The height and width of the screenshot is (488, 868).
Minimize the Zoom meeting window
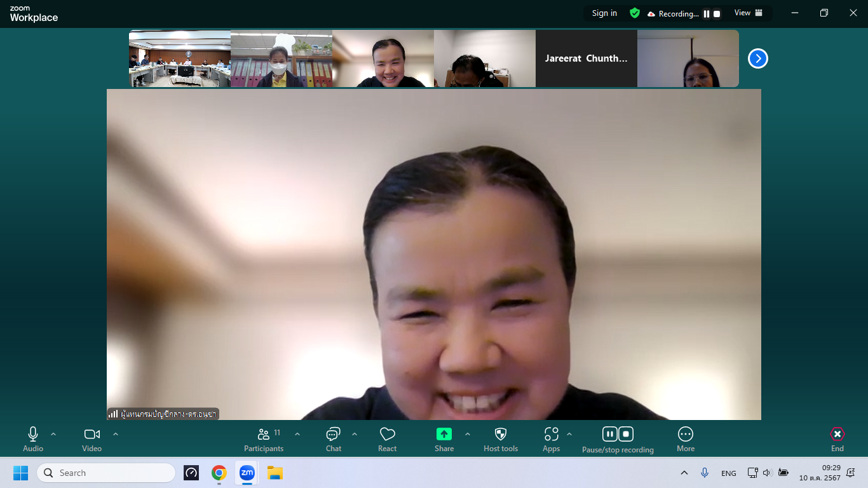click(x=795, y=13)
